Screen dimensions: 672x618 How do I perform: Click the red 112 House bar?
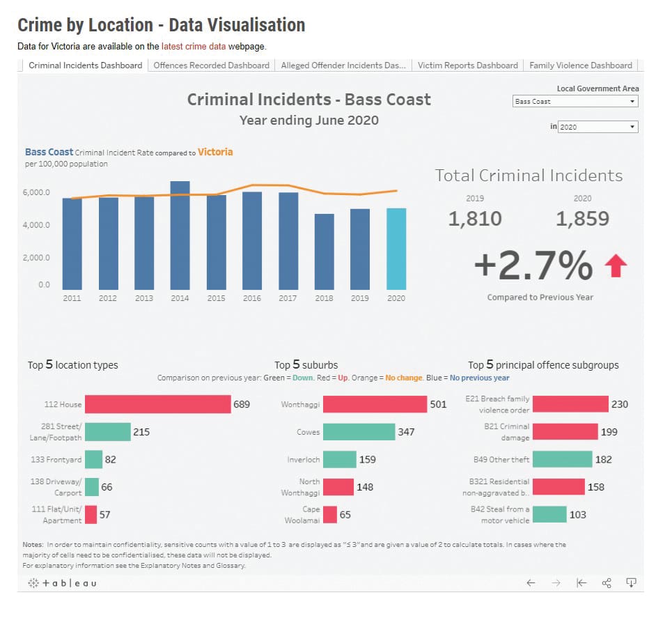[x=157, y=404]
